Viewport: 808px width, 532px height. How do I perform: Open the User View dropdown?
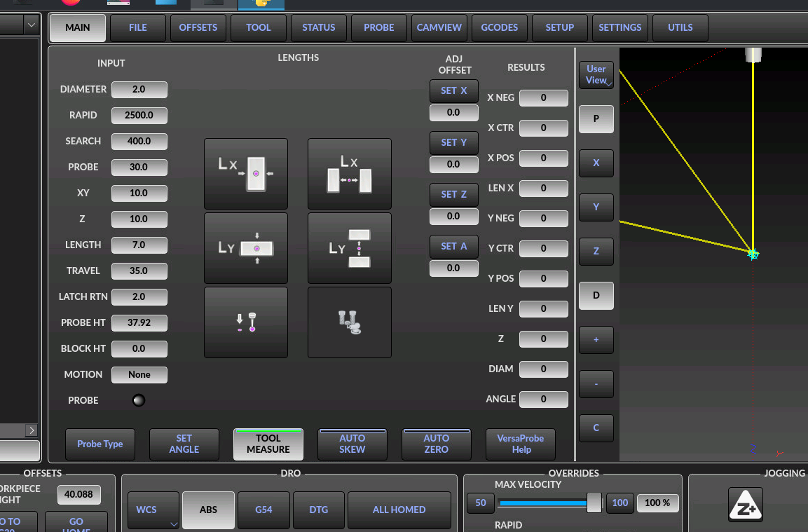(x=596, y=75)
